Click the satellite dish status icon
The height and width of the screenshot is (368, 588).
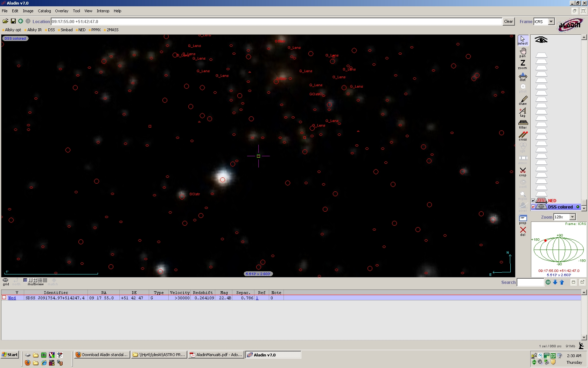click(581, 346)
